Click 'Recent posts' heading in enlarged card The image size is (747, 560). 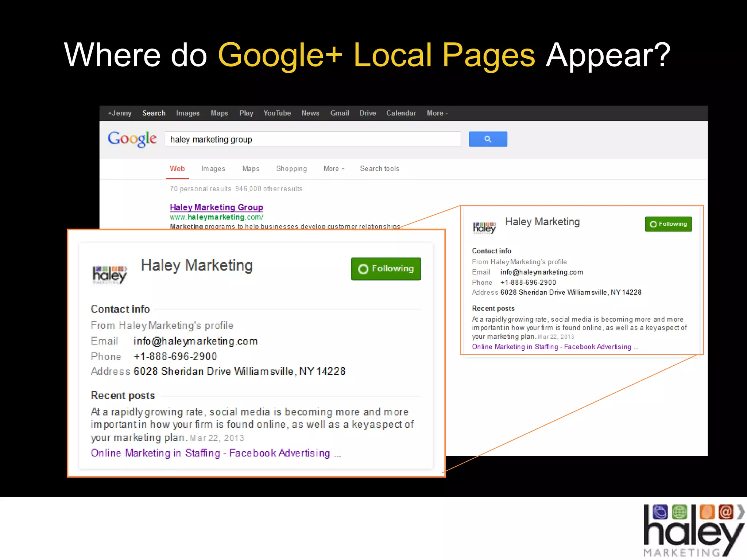click(123, 396)
